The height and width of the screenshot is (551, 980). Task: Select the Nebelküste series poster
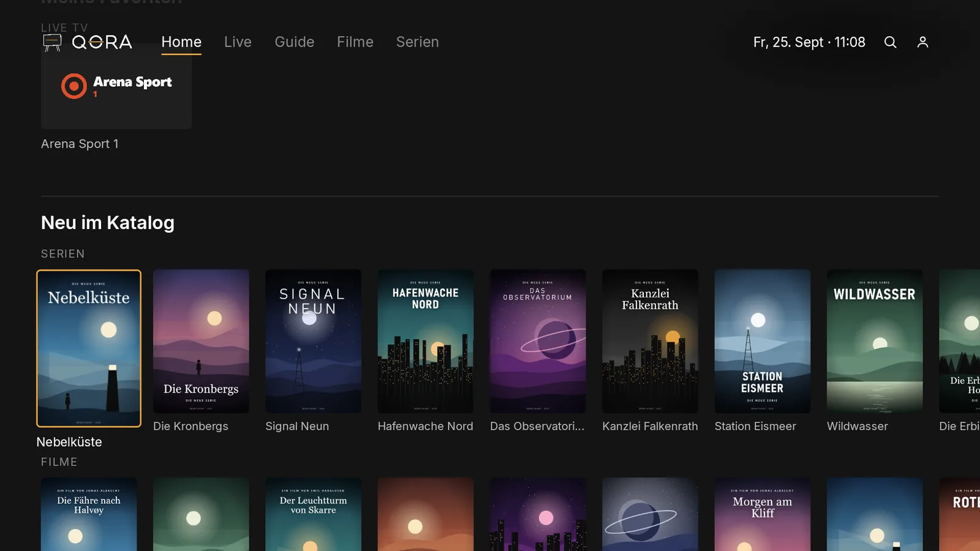[89, 348]
